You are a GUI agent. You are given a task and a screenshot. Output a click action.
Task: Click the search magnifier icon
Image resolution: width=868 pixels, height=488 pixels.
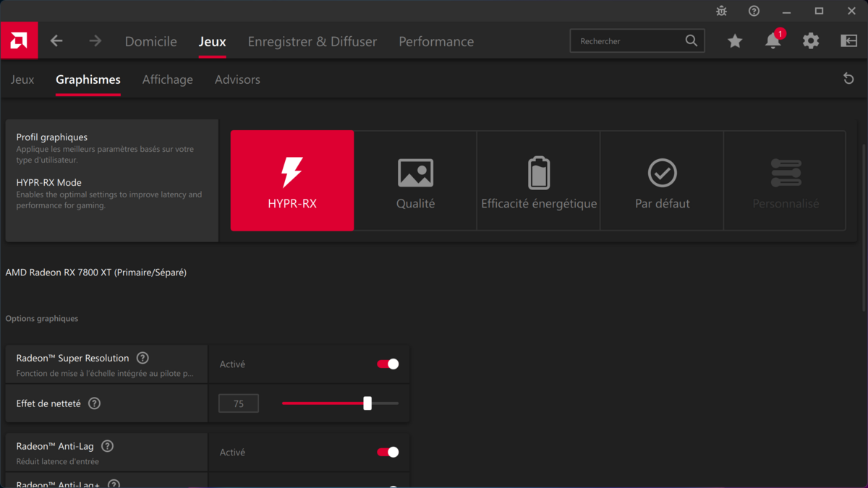[692, 41]
